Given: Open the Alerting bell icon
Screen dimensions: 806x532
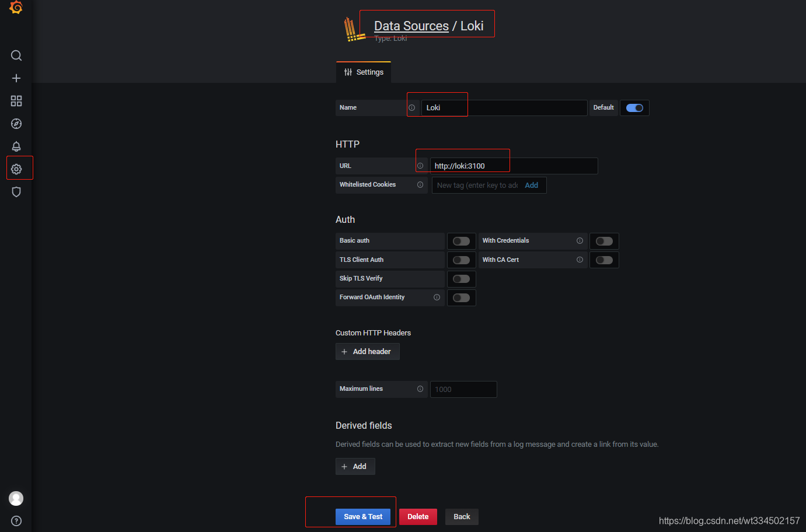Looking at the screenshot, I should pyautogui.click(x=16, y=146).
